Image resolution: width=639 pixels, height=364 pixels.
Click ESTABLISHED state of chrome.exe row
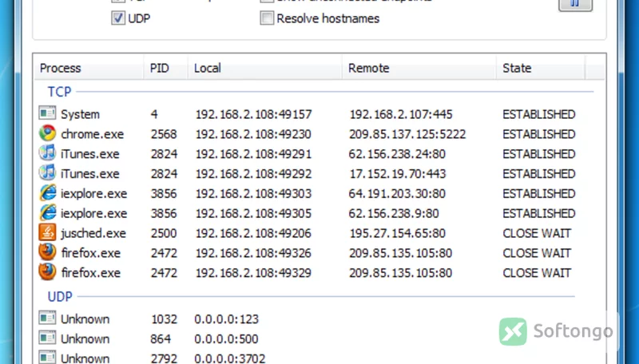538,134
